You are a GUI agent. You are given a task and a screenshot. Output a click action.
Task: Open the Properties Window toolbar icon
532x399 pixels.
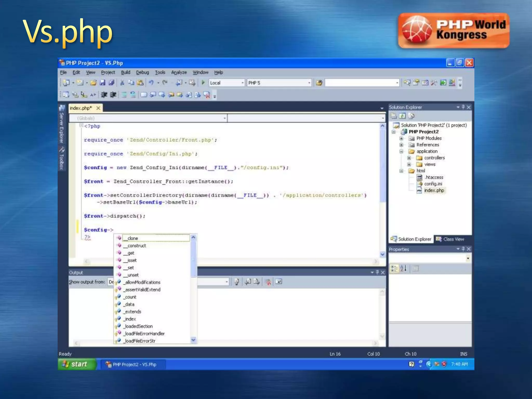click(x=416, y=83)
